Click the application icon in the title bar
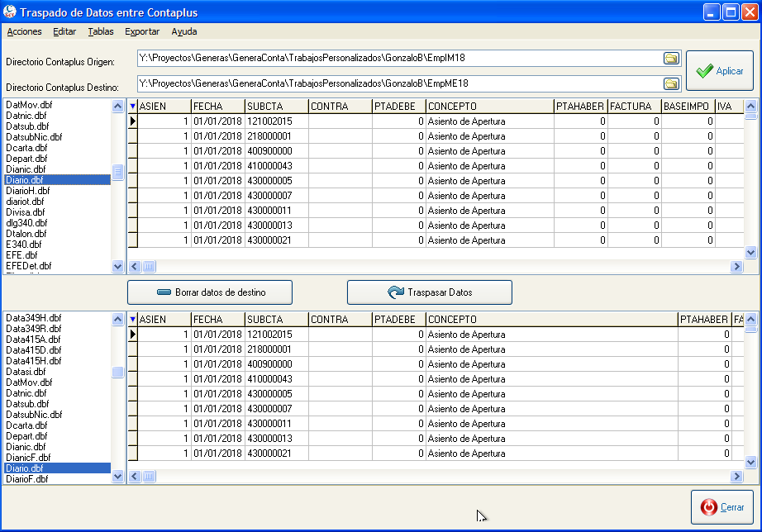This screenshot has height=532, width=762. (x=10, y=12)
